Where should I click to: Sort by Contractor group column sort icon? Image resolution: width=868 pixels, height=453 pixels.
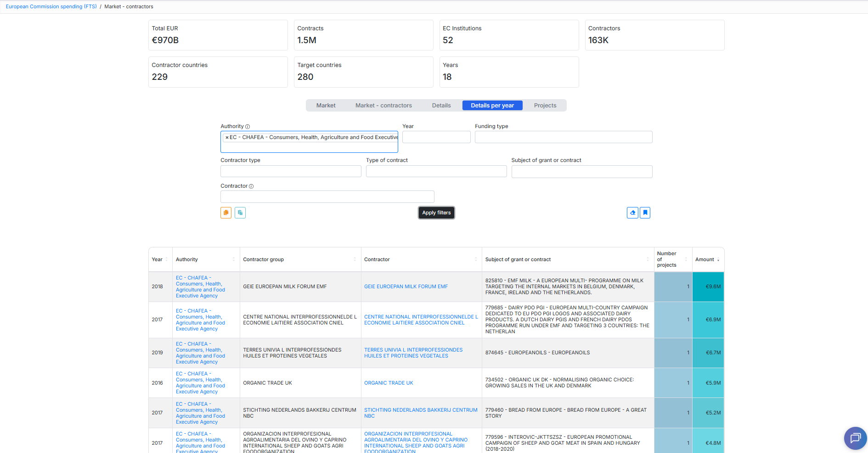coord(355,260)
